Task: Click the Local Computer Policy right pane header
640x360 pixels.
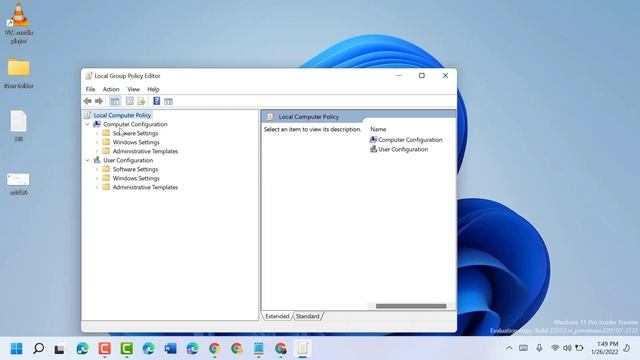Action: point(309,117)
